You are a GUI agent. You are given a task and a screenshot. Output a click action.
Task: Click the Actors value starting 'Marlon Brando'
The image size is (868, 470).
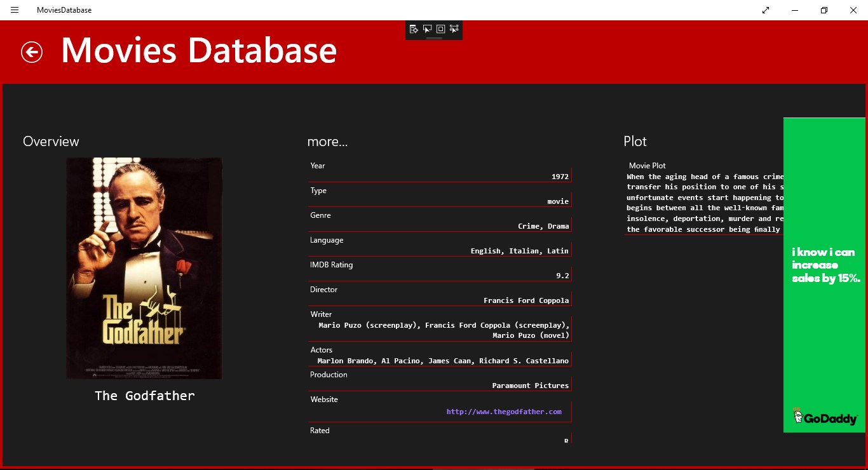click(443, 361)
